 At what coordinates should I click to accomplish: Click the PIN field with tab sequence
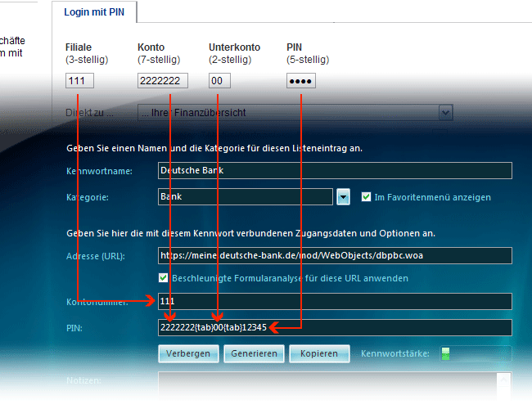pos(334,328)
